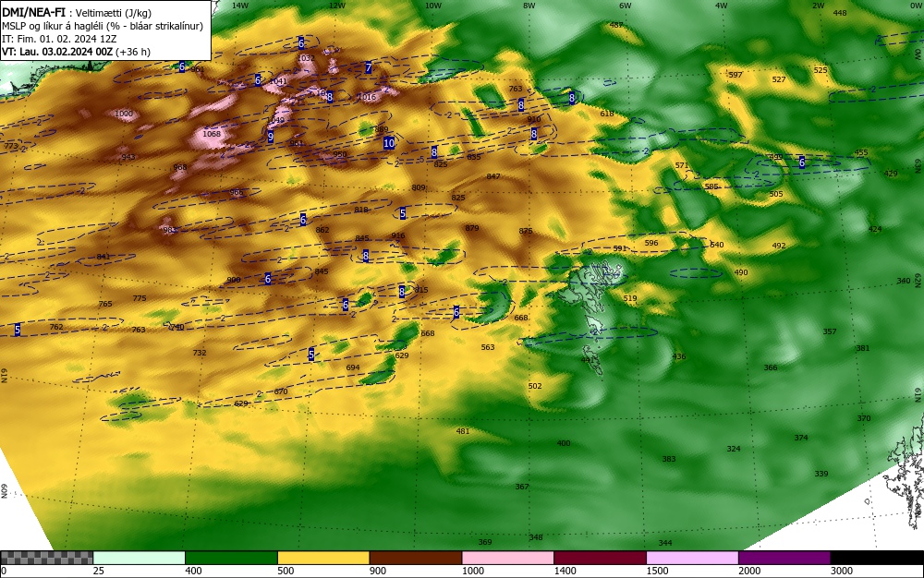Screen dimensions: 924x578
Task: Click the "DMI/NEA-FI" title text
Action: pos(33,13)
